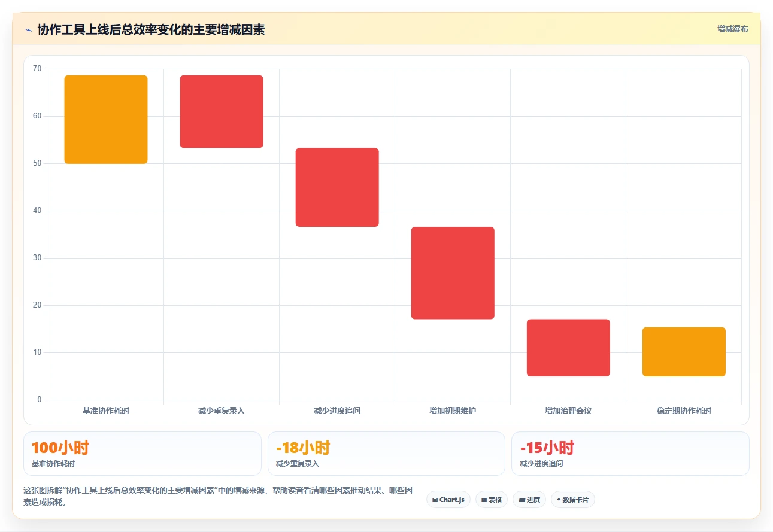Click the red 增加初期维护 bar
This screenshot has width=773, height=532.
pyautogui.click(x=453, y=273)
